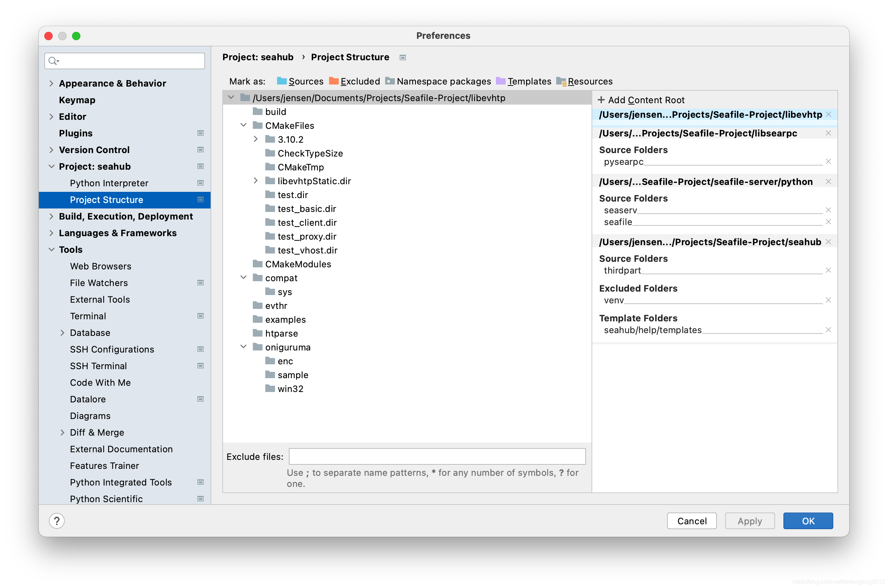Viewport: 888px width, 588px height.
Task: Open External Tools settings
Action: (x=100, y=300)
